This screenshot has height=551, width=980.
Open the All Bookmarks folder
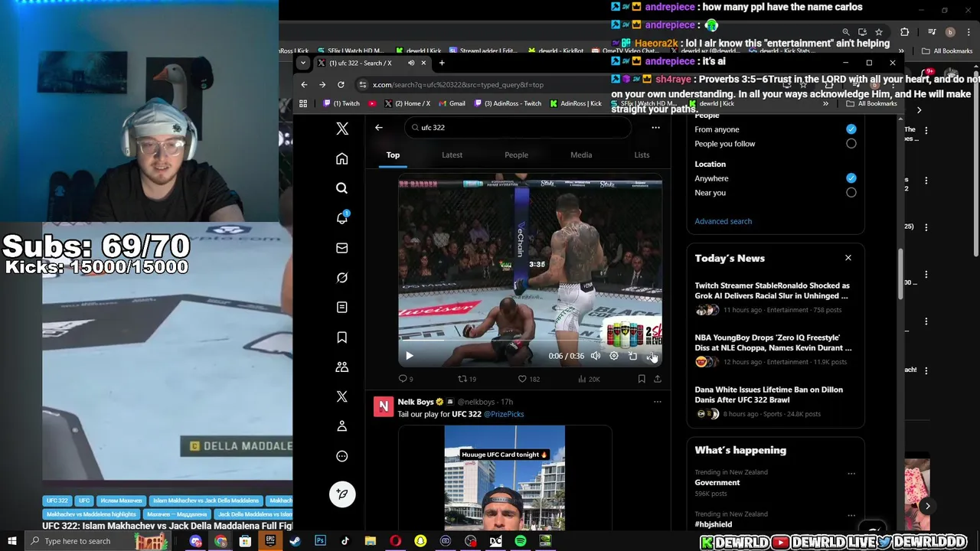pyautogui.click(x=873, y=103)
